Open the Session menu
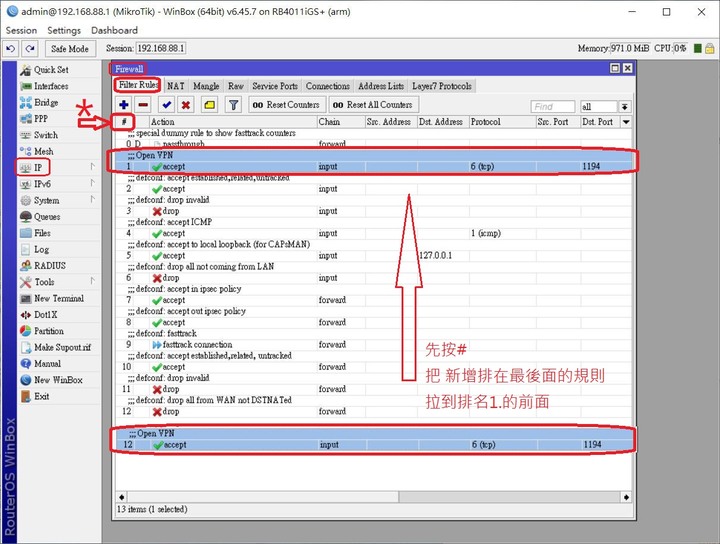Viewport: 720px width, 544px height. click(x=21, y=30)
